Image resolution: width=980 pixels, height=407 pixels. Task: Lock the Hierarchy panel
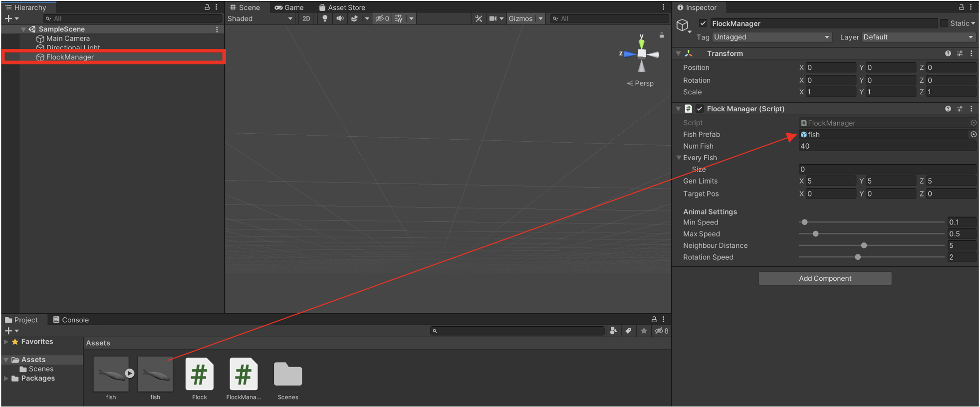[207, 7]
